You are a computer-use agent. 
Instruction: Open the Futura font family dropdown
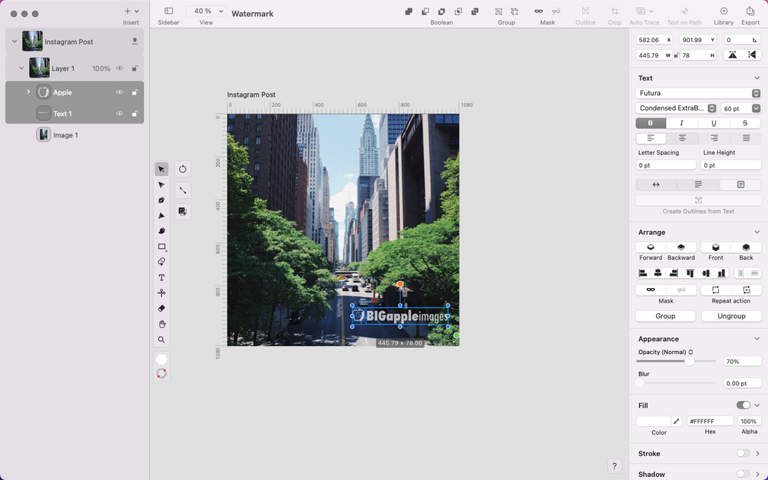[x=698, y=93]
